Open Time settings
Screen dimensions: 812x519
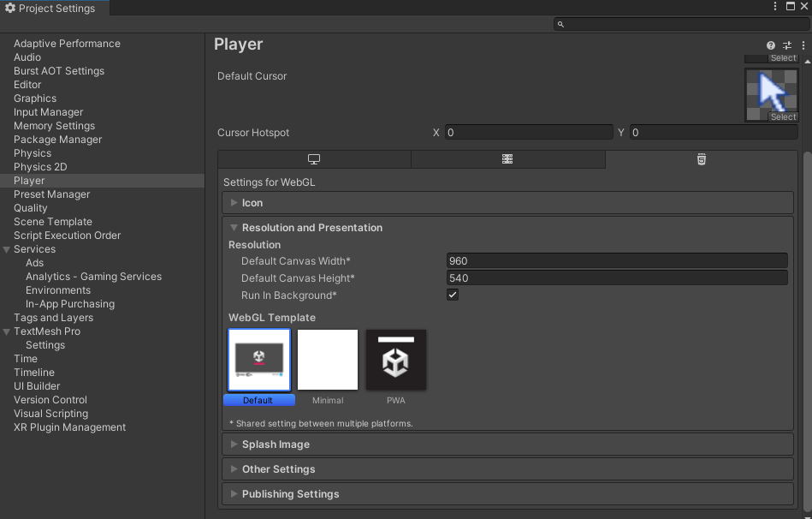26,359
